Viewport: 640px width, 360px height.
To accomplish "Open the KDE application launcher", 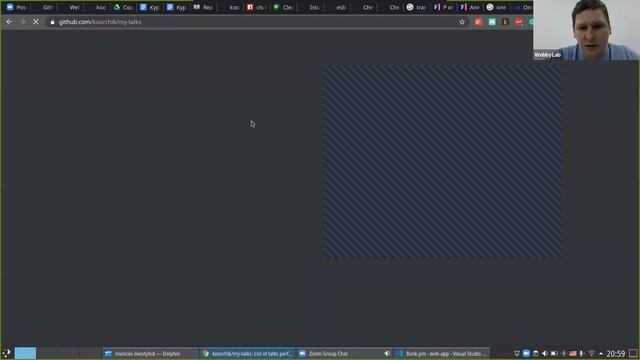I will [x=7, y=353].
